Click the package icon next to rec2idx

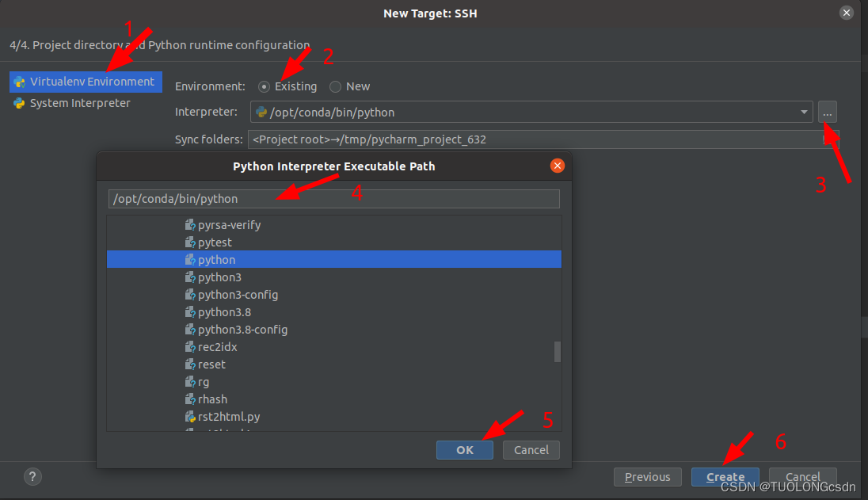pos(189,346)
